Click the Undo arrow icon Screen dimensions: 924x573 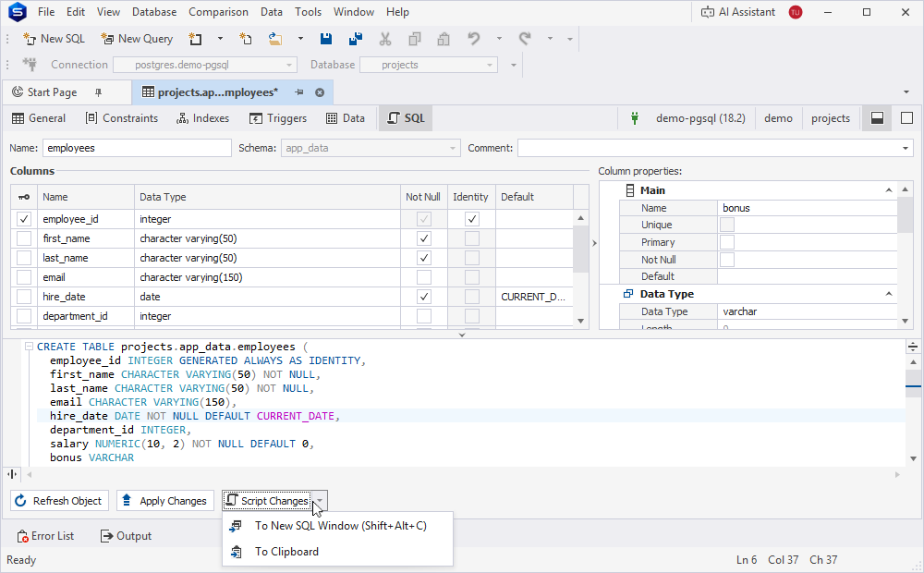pyautogui.click(x=474, y=39)
